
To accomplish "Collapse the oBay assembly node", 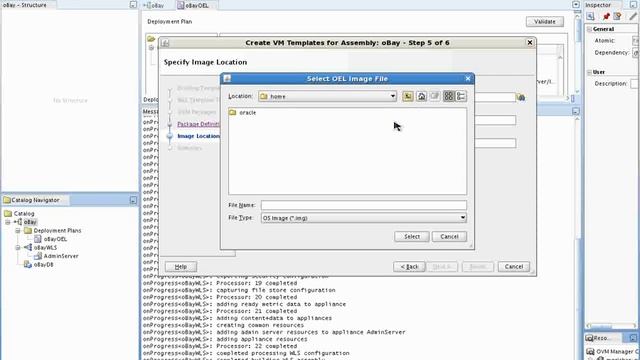I will (7, 222).
